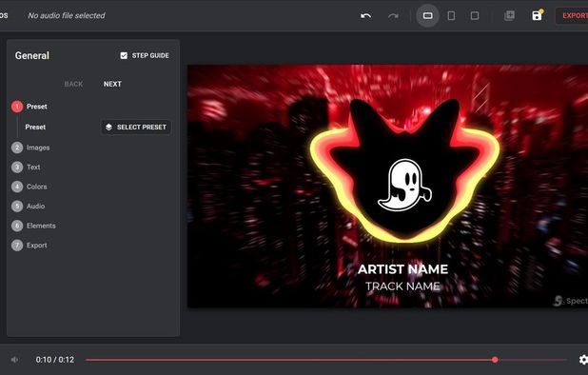Select landscape aspect ratio icon
The width and height of the screenshot is (588, 375).
tap(427, 16)
